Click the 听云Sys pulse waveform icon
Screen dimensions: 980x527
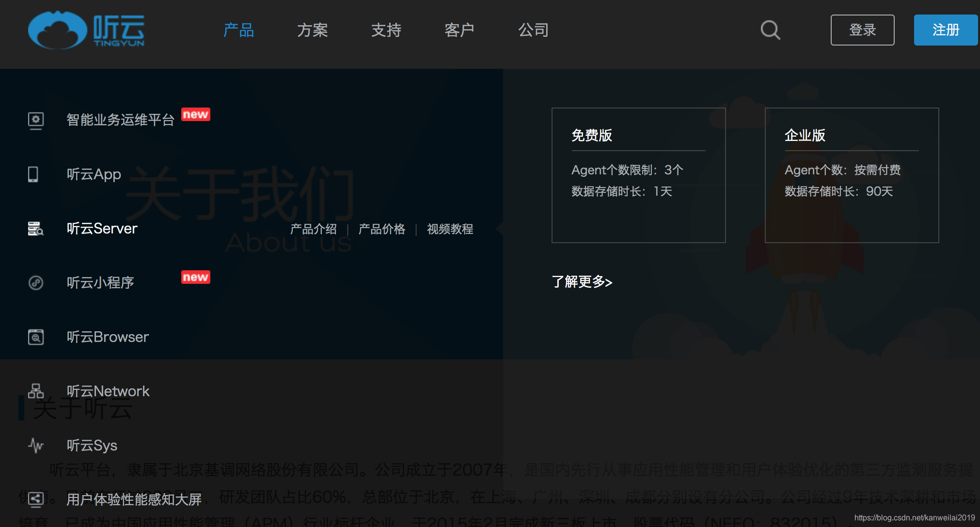click(36, 445)
